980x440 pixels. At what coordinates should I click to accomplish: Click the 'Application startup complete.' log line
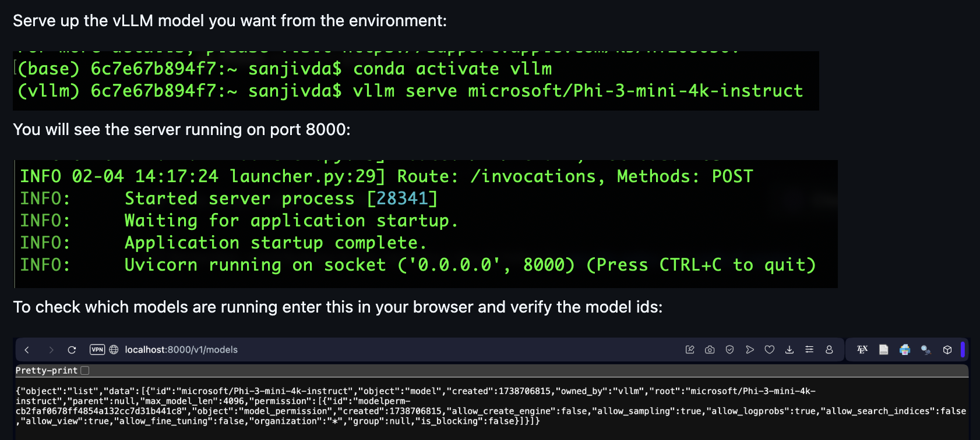(275, 243)
